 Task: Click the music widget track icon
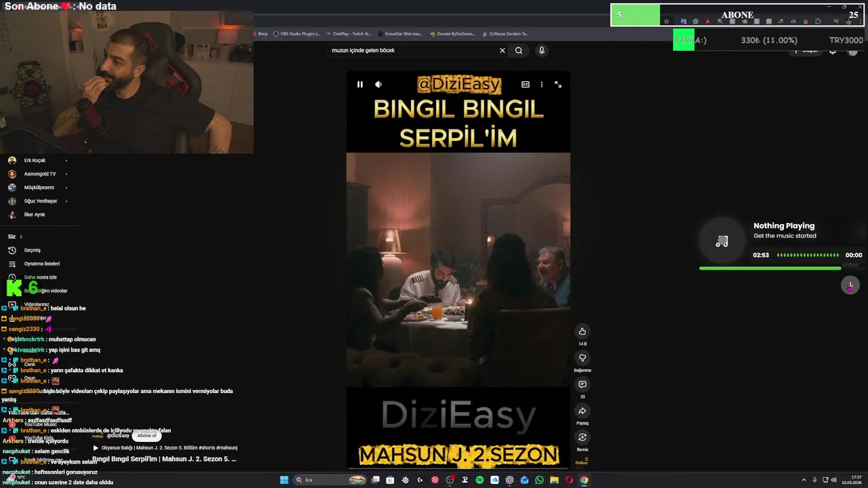click(x=722, y=242)
